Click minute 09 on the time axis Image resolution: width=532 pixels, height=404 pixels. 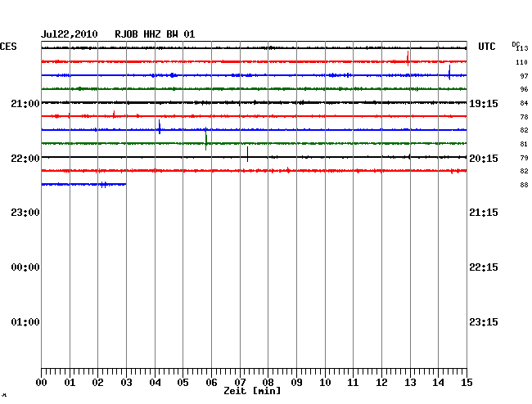pyautogui.click(x=296, y=383)
